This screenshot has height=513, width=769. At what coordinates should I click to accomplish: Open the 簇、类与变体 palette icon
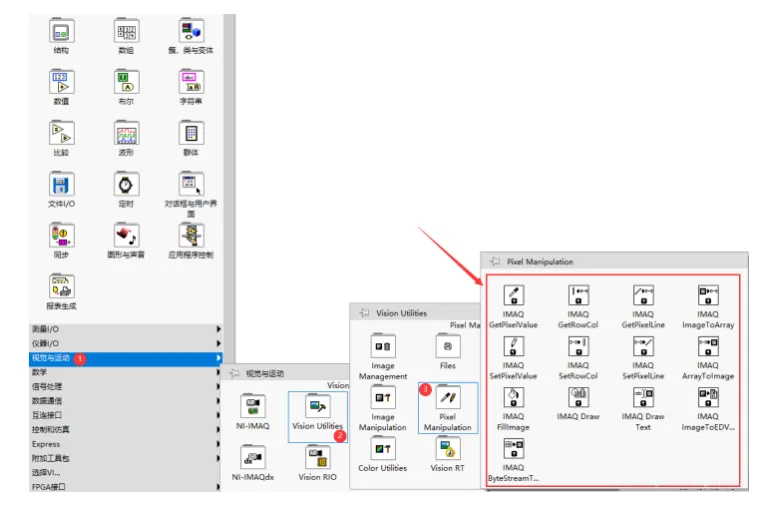(191, 31)
